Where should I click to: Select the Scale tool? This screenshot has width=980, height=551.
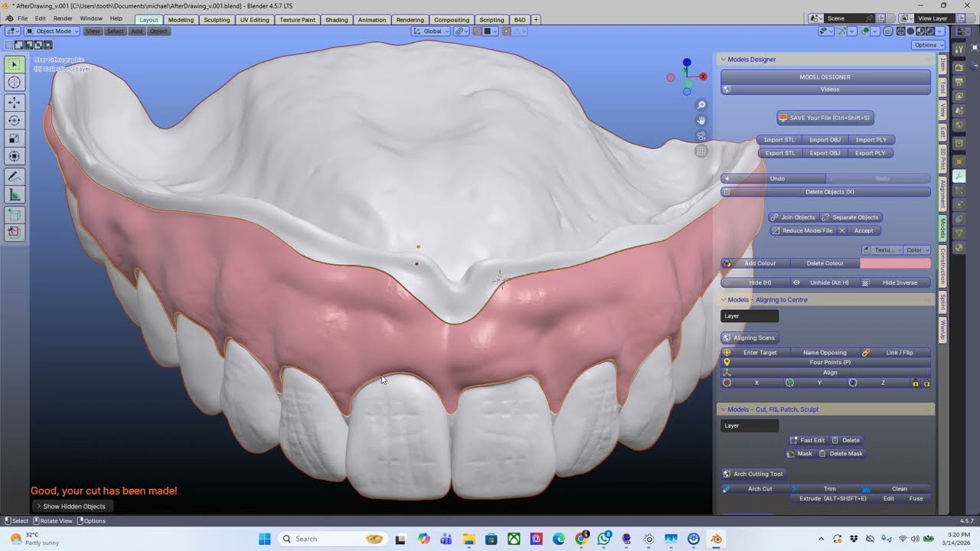(15, 139)
